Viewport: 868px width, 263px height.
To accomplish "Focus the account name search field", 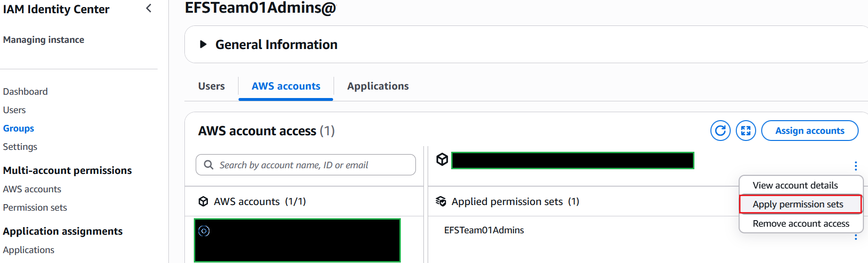I will pos(306,165).
